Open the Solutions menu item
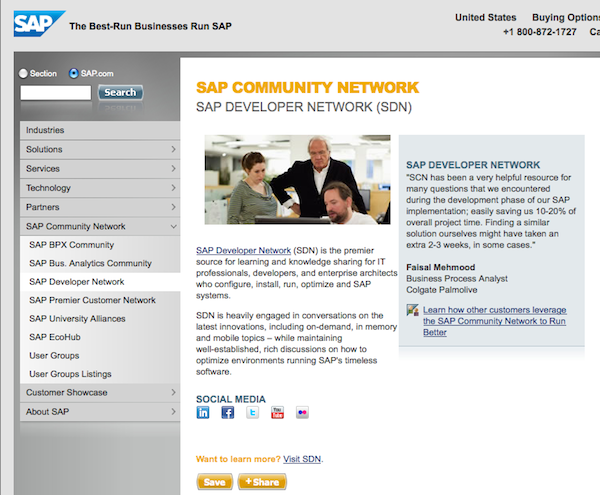Screen dimensions: 600x495 (x=100, y=149)
